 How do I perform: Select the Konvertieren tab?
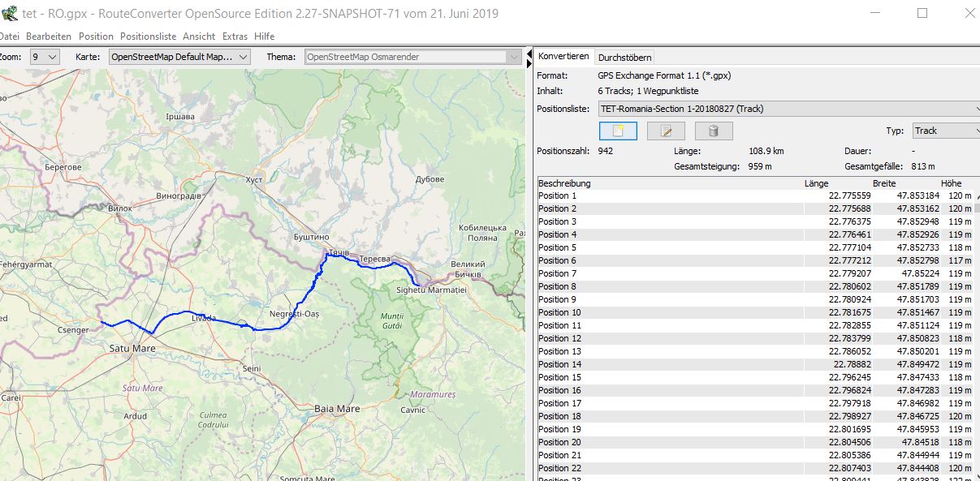coord(563,56)
